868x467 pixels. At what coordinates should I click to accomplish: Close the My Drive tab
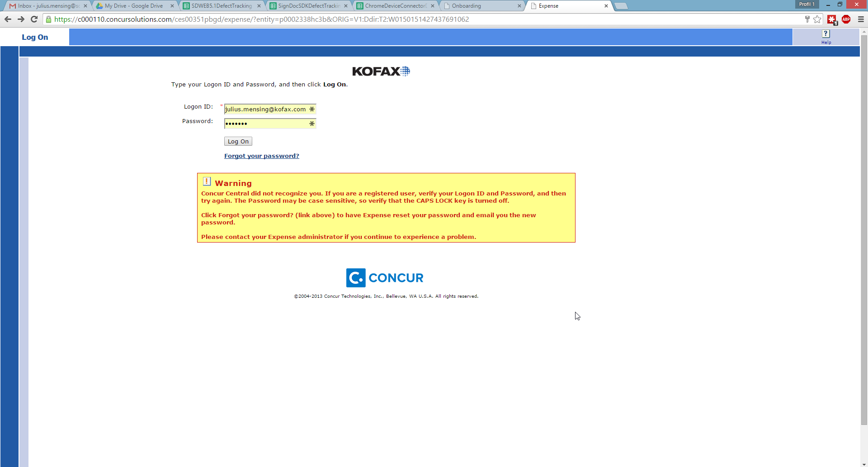[172, 6]
